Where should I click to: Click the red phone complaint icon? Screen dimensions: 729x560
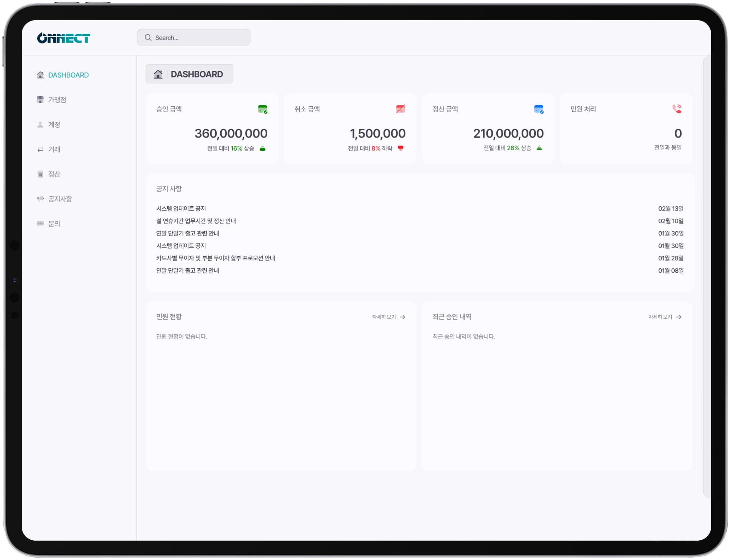(677, 109)
